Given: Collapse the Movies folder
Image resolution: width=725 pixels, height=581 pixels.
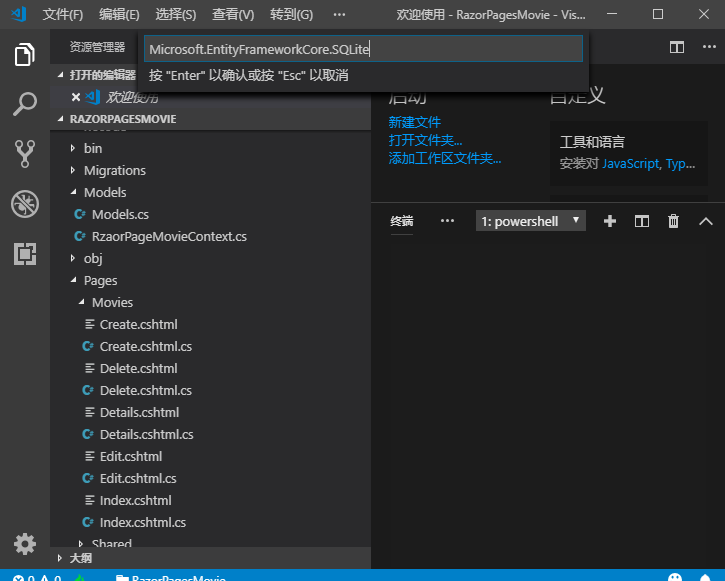Looking at the screenshot, I should click(81, 302).
